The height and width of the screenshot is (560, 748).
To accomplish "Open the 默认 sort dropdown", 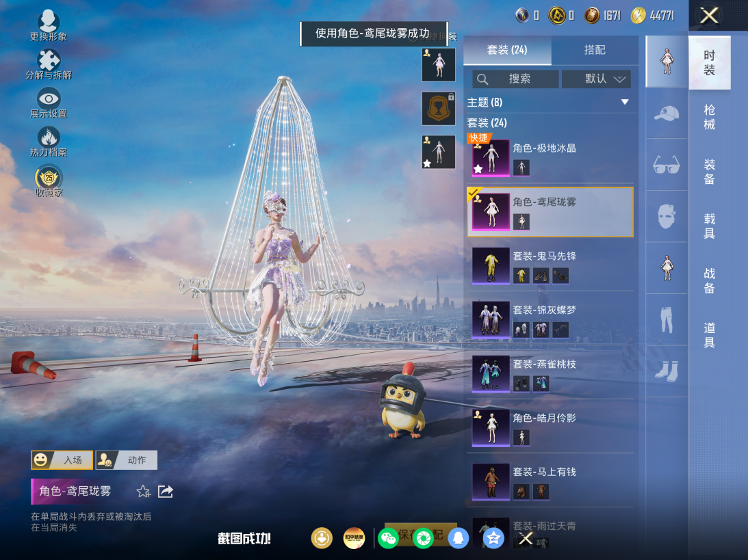I will (x=596, y=79).
